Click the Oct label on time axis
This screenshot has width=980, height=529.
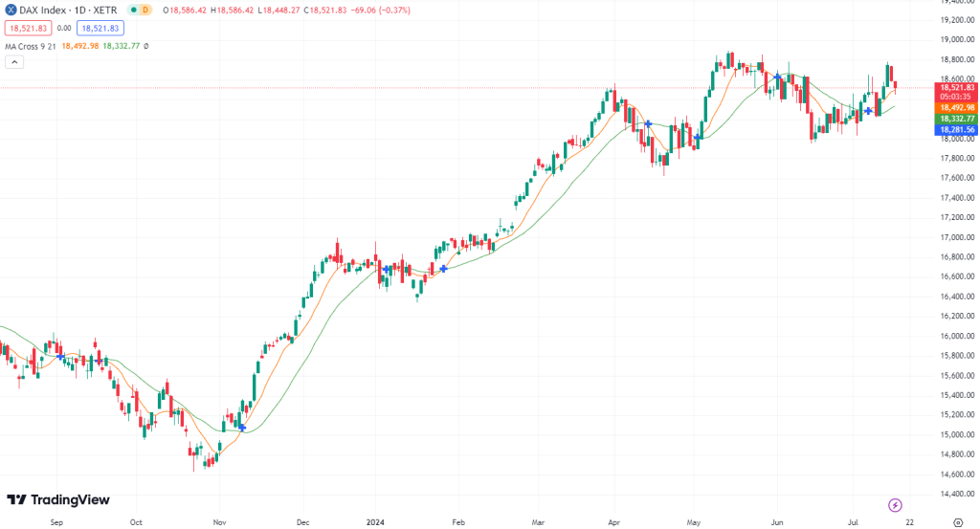tap(136, 522)
